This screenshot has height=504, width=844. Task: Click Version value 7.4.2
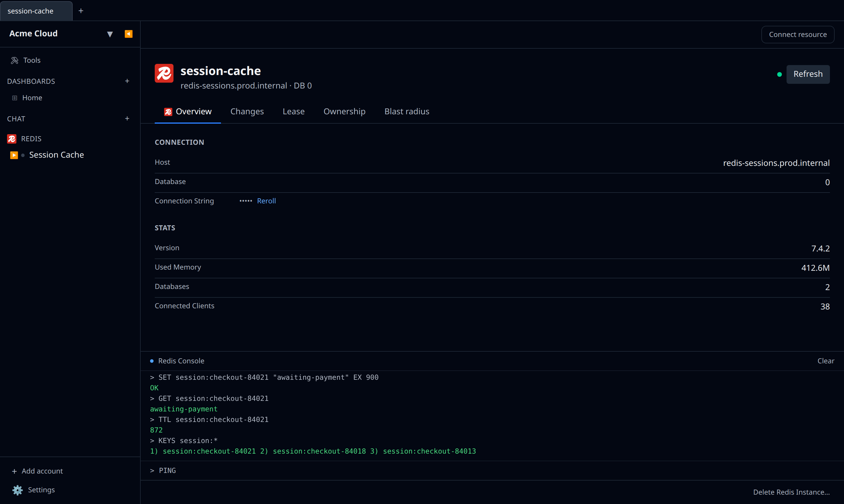coord(820,248)
